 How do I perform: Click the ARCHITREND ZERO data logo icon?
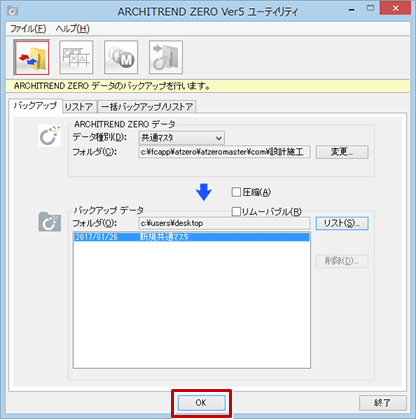(x=50, y=136)
